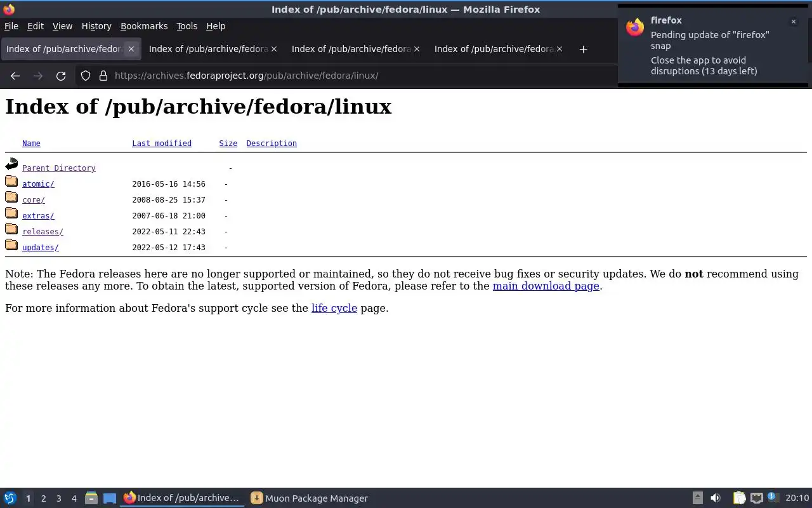Click the volume speaker tray icon
Image resolution: width=812 pixels, height=508 pixels.
point(716,498)
